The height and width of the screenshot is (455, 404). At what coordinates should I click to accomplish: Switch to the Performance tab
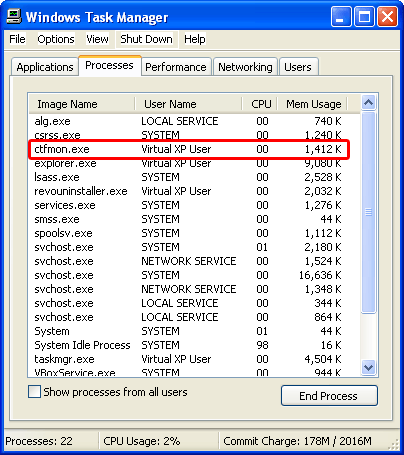tap(176, 67)
